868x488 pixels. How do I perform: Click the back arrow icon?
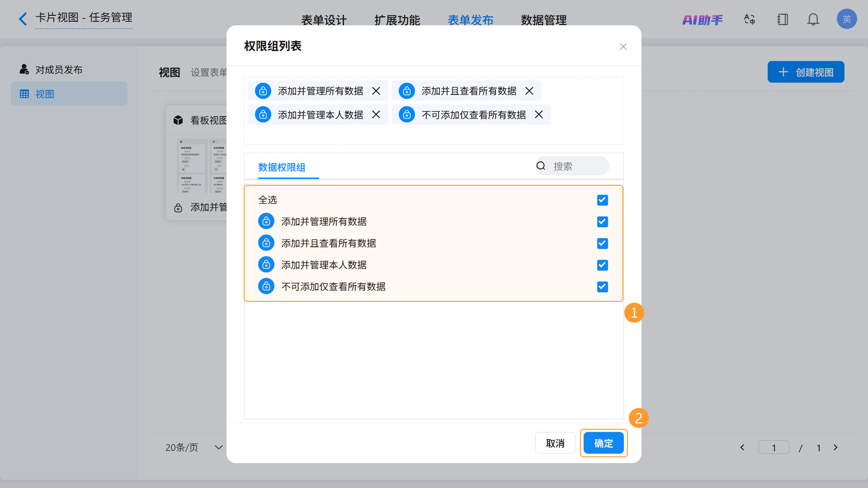click(23, 19)
